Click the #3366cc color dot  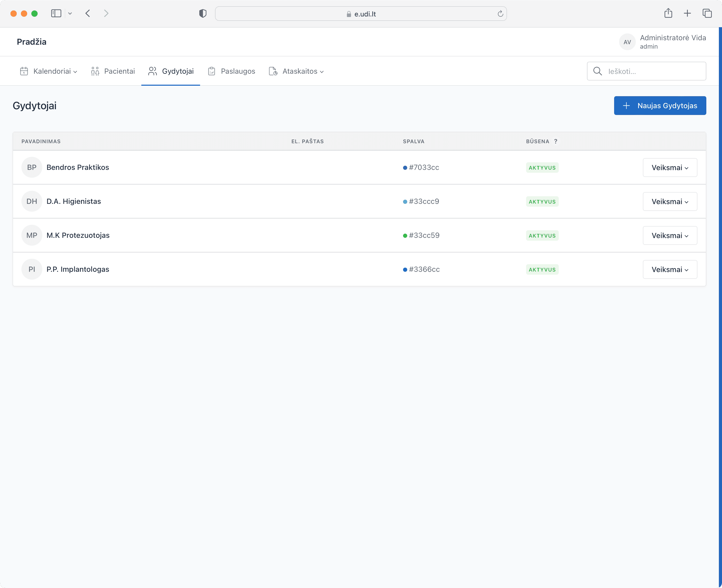click(405, 270)
